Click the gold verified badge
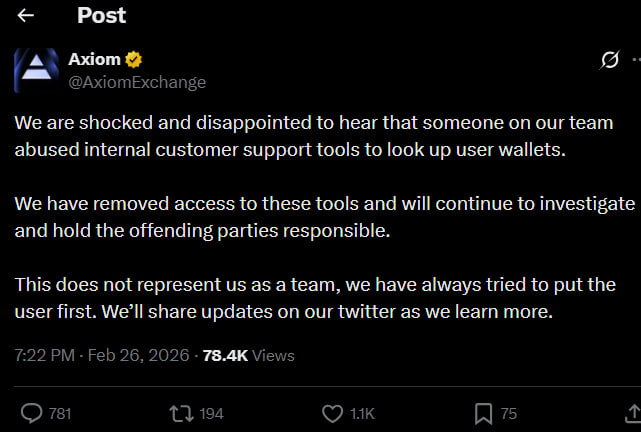 point(131,59)
